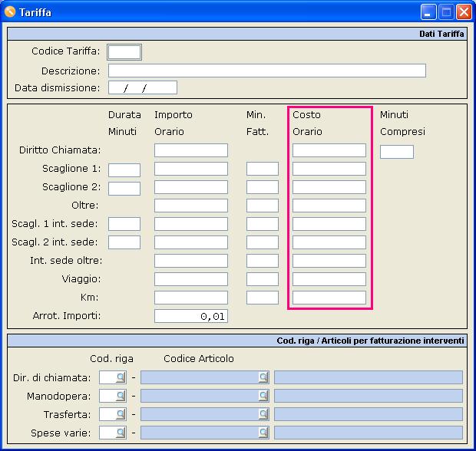Click Int. sede oltre Min. Fatt. field
476x451 pixels.
[x=263, y=261]
